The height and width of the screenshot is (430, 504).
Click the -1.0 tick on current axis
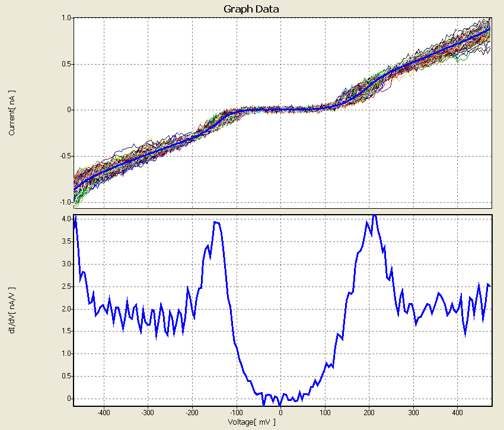[x=64, y=202]
